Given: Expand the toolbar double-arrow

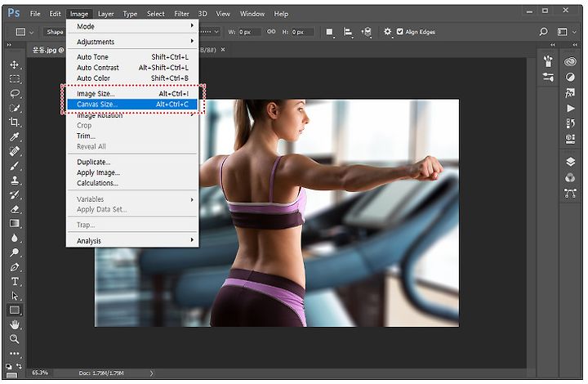Looking at the screenshot, I should (x=9, y=45).
